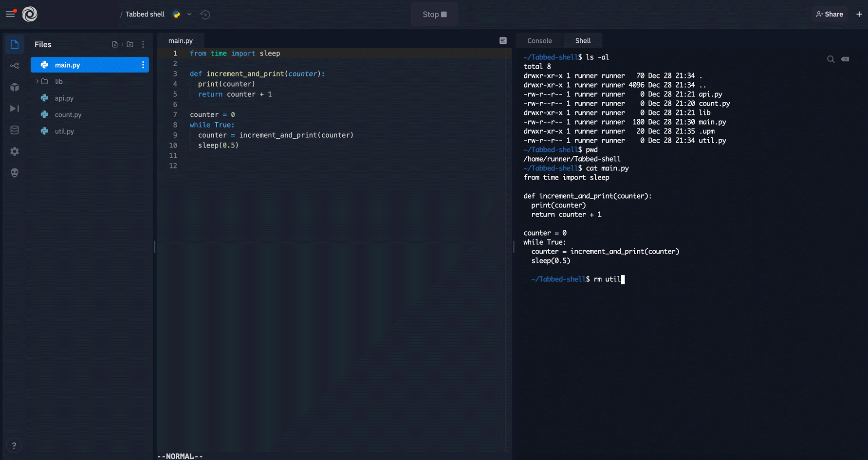868x460 pixels.
Task: Click the plus icon in top right
Action: click(x=859, y=14)
